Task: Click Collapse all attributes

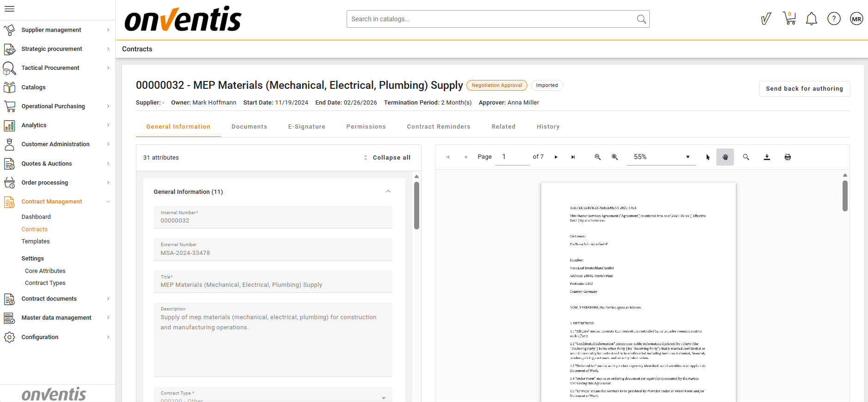Action: [387, 158]
